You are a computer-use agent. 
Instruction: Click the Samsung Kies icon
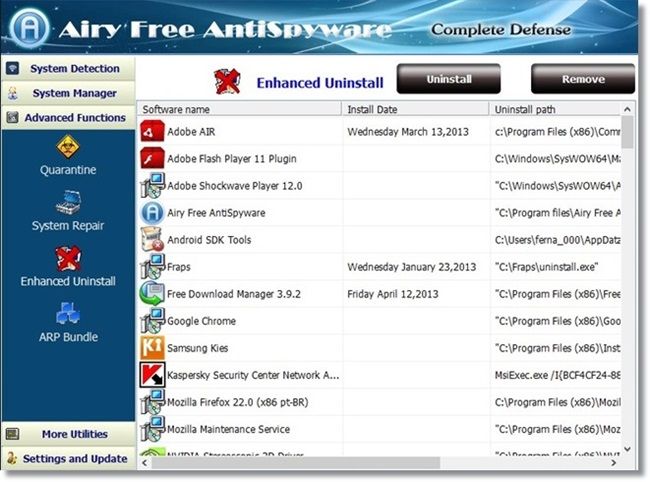coord(152,348)
